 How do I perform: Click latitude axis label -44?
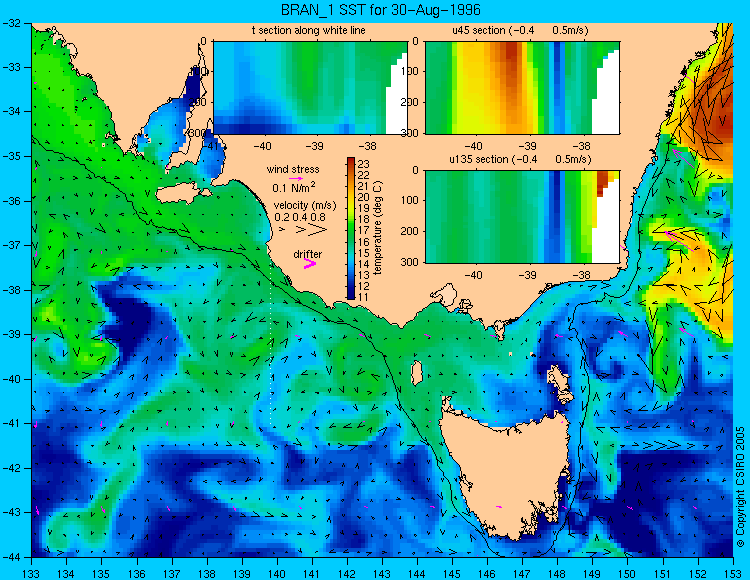pyautogui.click(x=11, y=557)
